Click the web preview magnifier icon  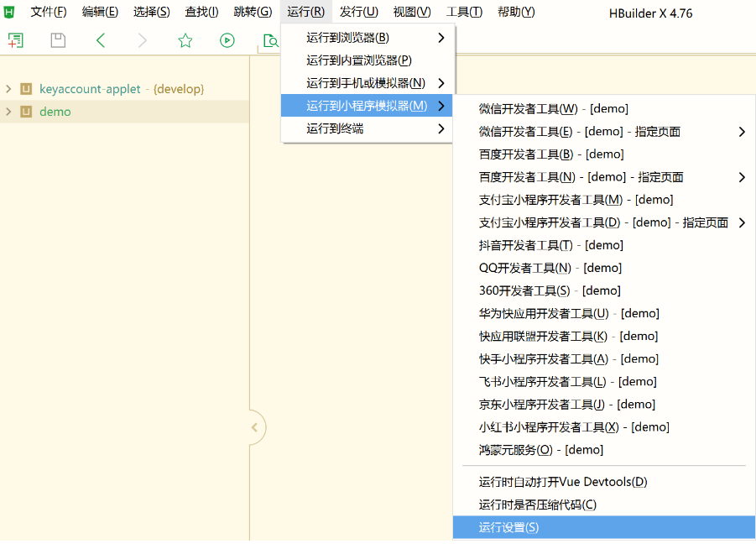tap(270, 39)
